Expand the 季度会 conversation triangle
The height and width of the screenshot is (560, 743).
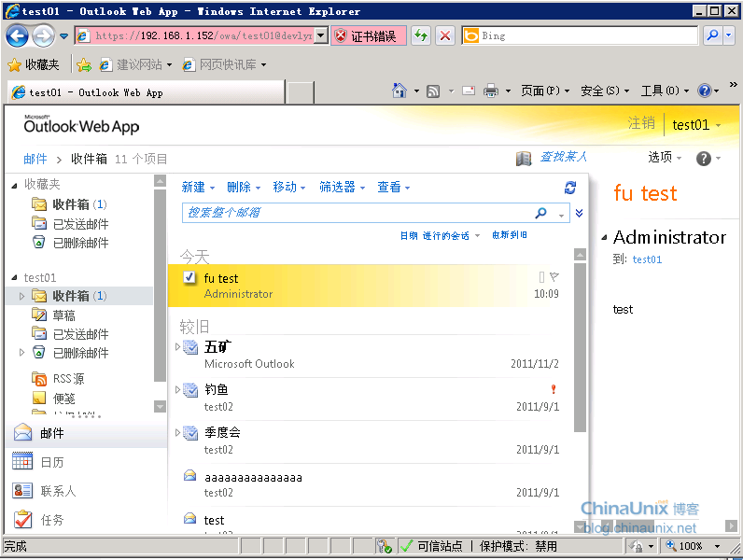tap(177, 432)
